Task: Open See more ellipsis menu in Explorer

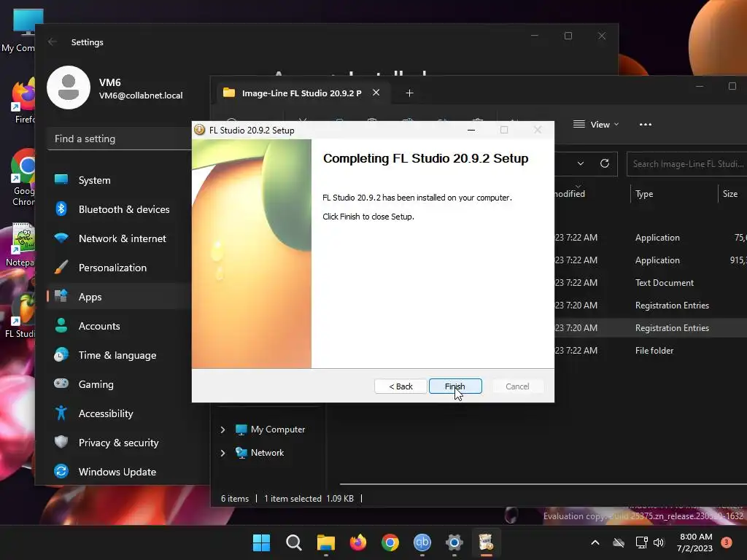Action: (x=646, y=124)
